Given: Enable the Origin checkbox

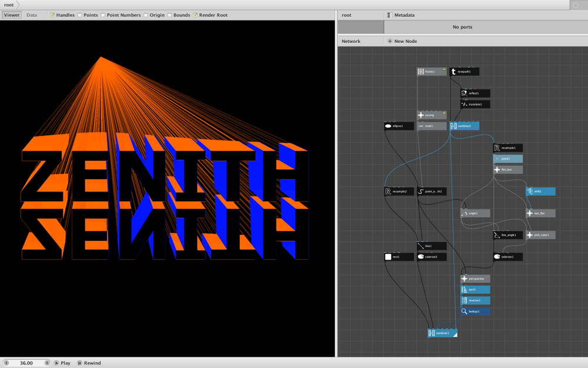Looking at the screenshot, I should click(x=145, y=15).
